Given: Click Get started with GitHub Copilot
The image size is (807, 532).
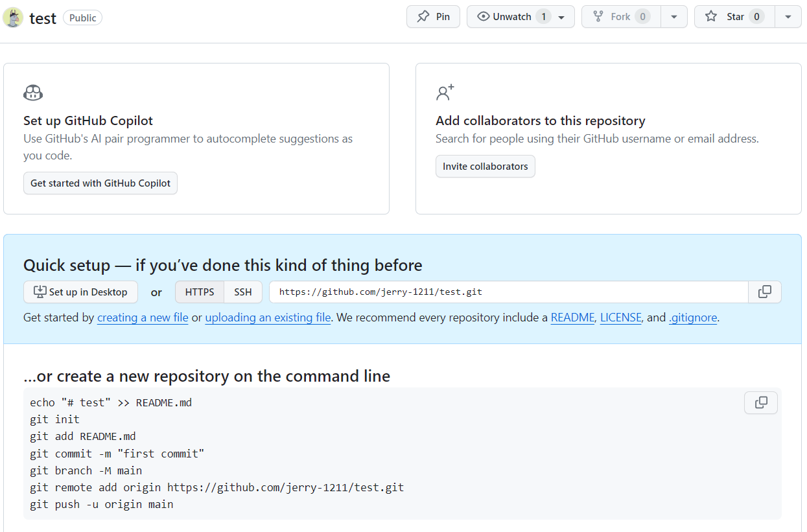Looking at the screenshot, I should (x=100, y=183).
